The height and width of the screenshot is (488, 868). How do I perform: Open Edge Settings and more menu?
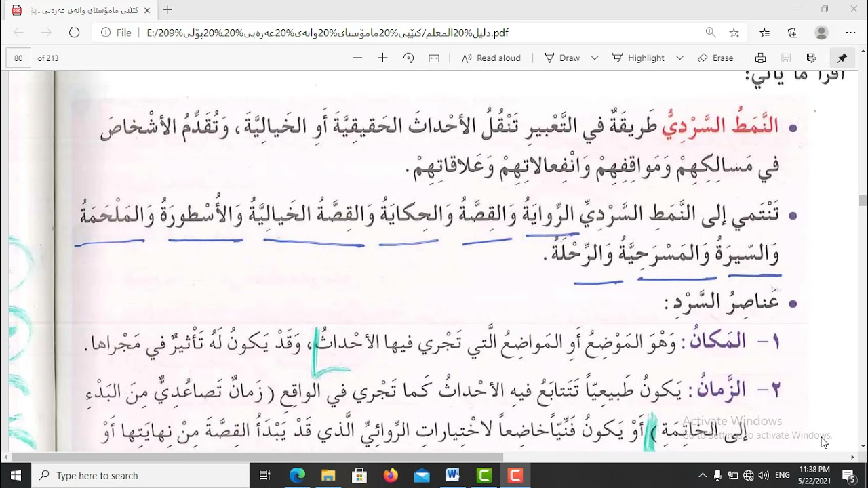(x=850, y=33)
